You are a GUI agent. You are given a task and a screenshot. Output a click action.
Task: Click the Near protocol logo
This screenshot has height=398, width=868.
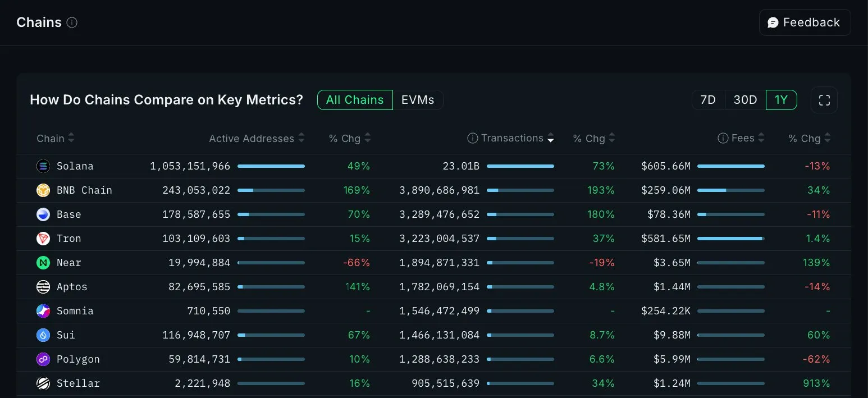click(43, 263)
